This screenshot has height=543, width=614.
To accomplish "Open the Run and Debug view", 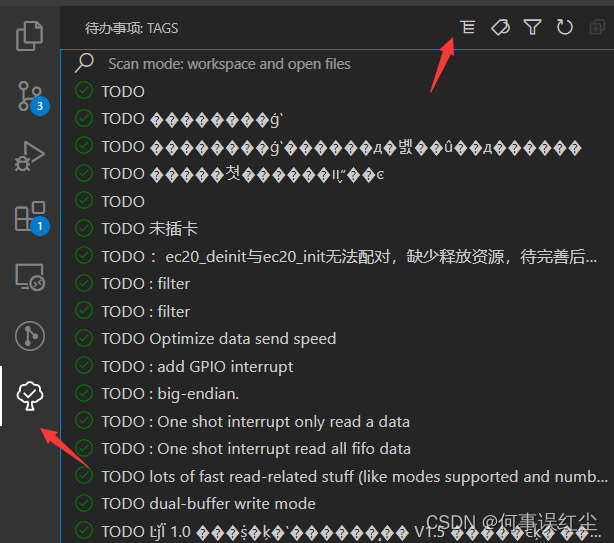I will tap(29, 157).
